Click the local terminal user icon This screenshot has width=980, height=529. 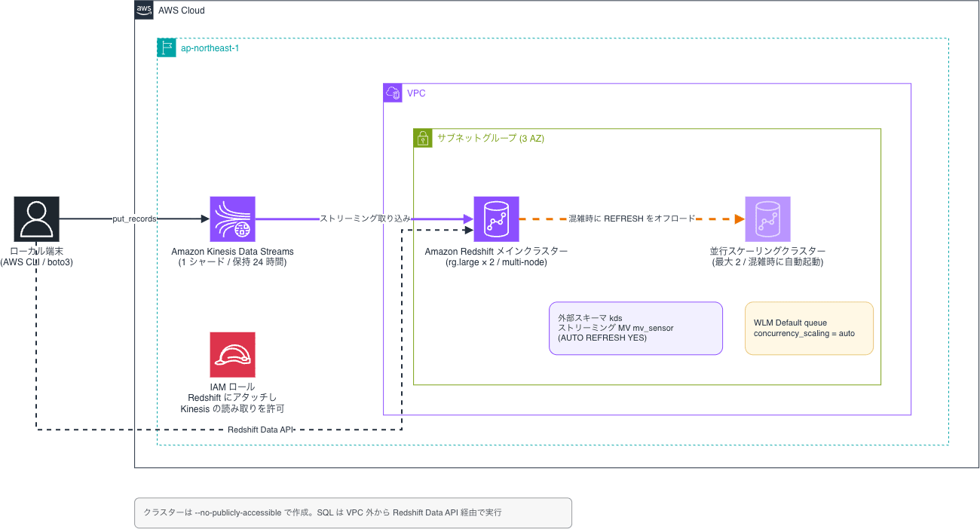[36, 219]
